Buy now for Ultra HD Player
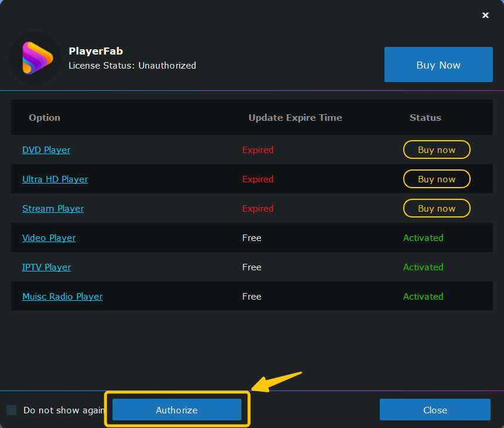The height and width of the screenshot is (428, 504). pyautogui.click(x=437, y=179)
